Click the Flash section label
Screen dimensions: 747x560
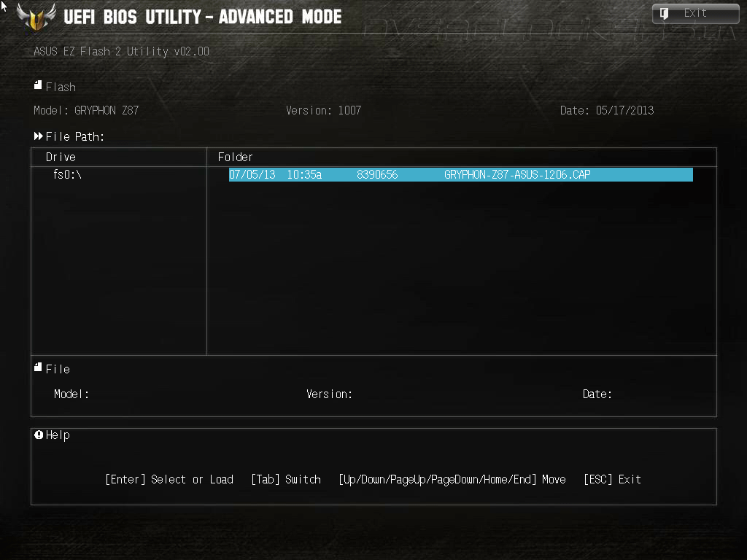pyautogui.click(x=61, y=87)
